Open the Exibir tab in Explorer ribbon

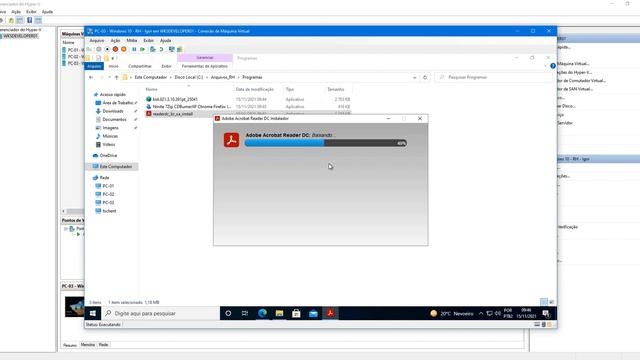[x=167, y=66]
